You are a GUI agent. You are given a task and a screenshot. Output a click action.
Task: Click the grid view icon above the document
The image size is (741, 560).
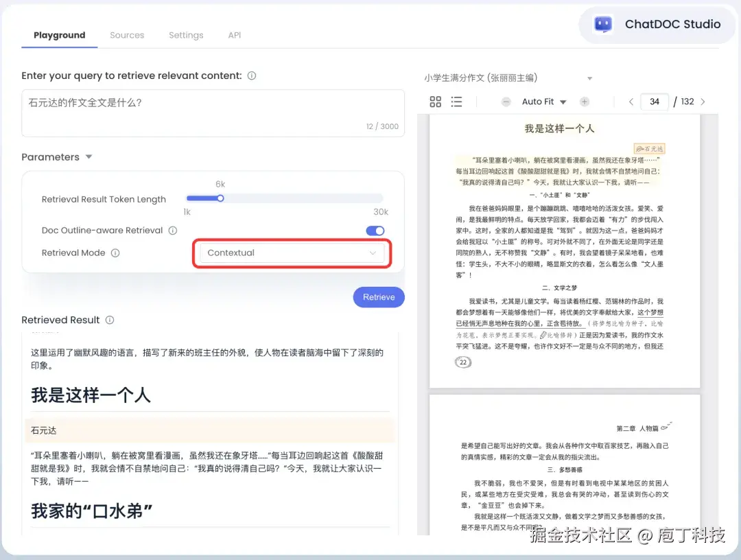coord(436,102)
